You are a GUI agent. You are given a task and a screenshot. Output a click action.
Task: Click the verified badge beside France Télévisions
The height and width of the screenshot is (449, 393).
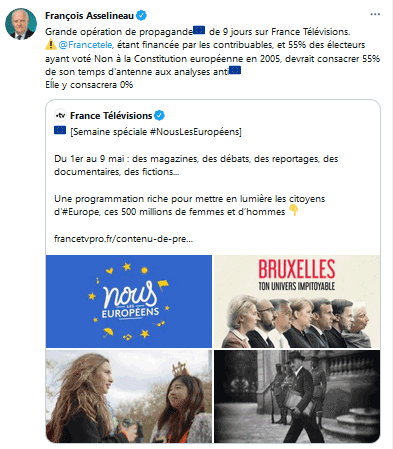coord(159,116)
